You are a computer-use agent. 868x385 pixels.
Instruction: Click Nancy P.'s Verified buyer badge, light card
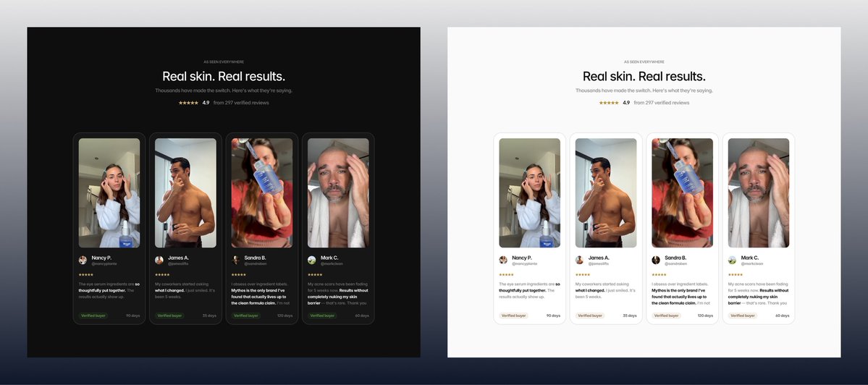coord(514,316)
